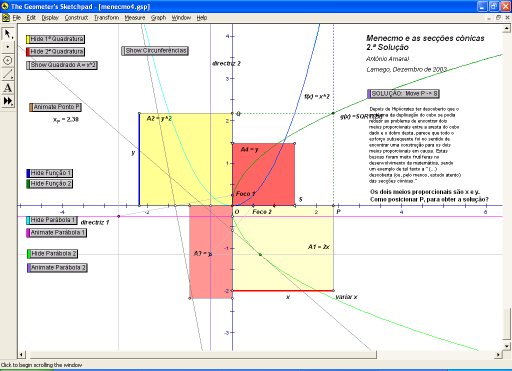
Task: Select the Selection Arrow tool
Action: [x=8, y=34]
